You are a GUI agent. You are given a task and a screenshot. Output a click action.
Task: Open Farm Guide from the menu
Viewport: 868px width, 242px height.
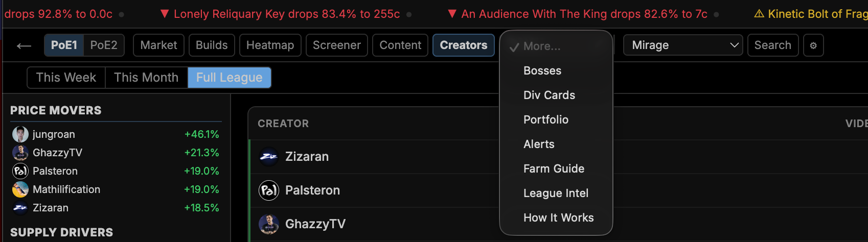(554, 169)
